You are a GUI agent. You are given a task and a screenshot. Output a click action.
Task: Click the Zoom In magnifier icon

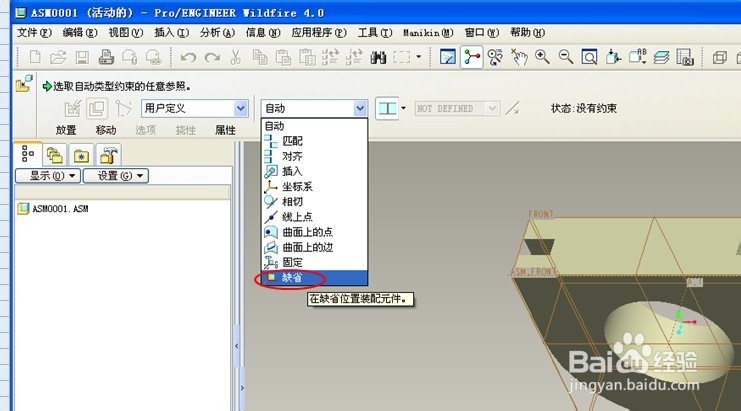[542, 57]
